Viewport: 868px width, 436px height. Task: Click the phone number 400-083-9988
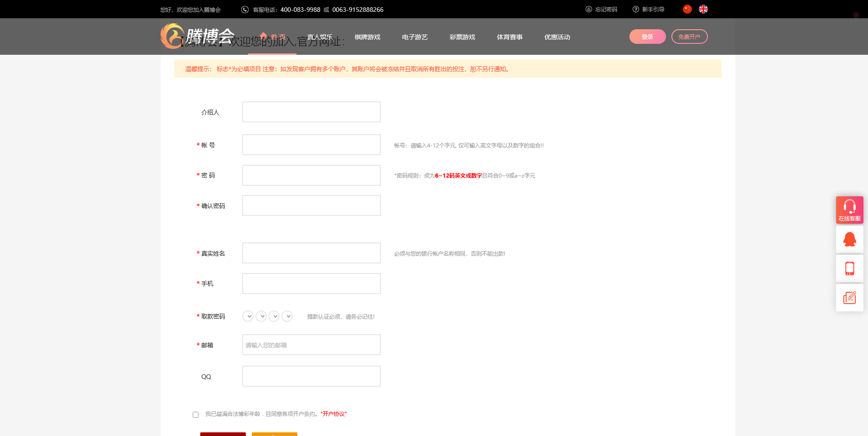coord(300,10)
